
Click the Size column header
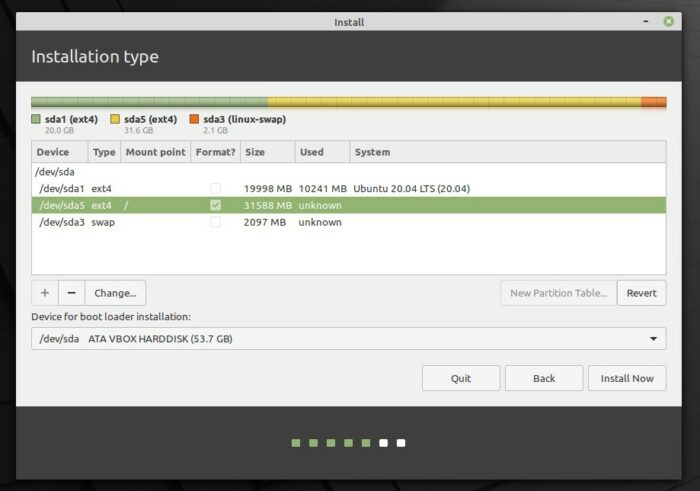pyautogui.click(x=267, y=152)
